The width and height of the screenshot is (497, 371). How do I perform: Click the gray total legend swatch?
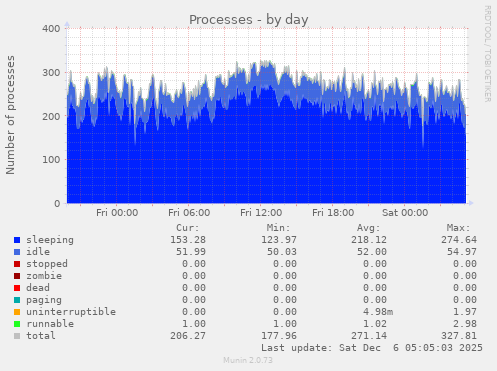17,336
